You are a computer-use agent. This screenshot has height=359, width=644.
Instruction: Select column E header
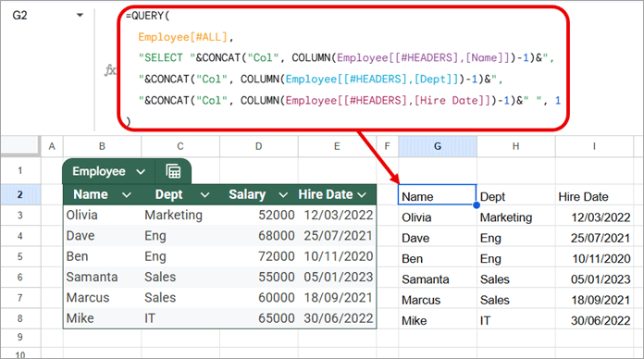tap(337, 146)
